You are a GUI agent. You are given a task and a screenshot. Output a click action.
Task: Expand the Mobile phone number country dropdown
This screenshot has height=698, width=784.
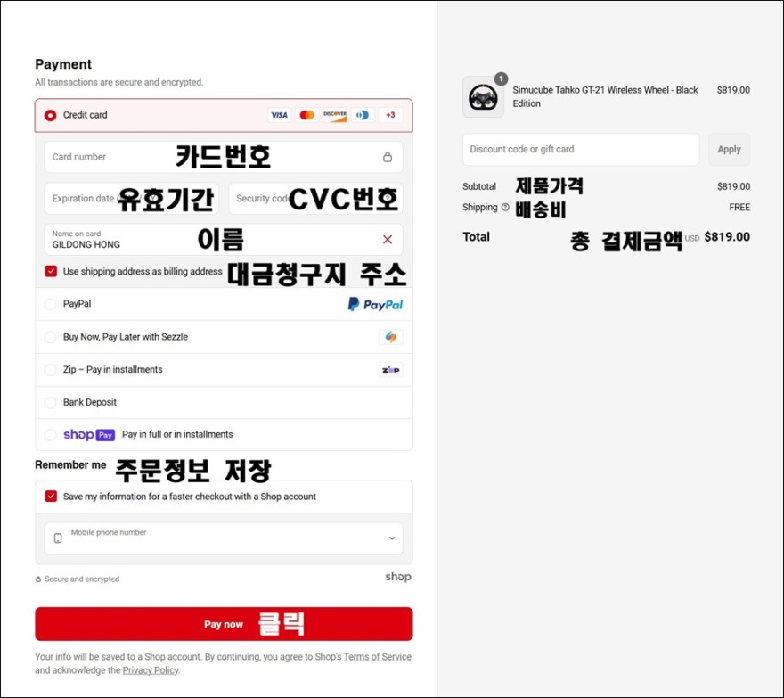click(x=392, y=538)
